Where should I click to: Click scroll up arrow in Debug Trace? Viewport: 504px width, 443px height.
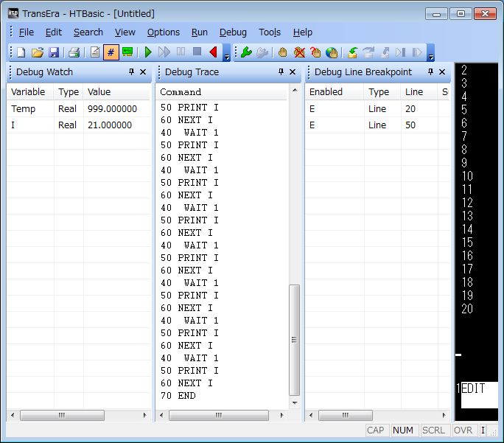pos(295,91)
